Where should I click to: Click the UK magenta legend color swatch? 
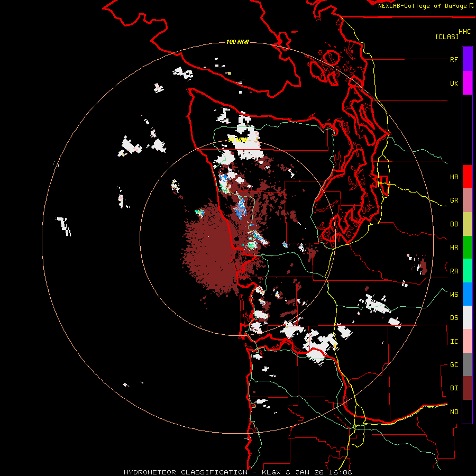(x=467, y=83)
